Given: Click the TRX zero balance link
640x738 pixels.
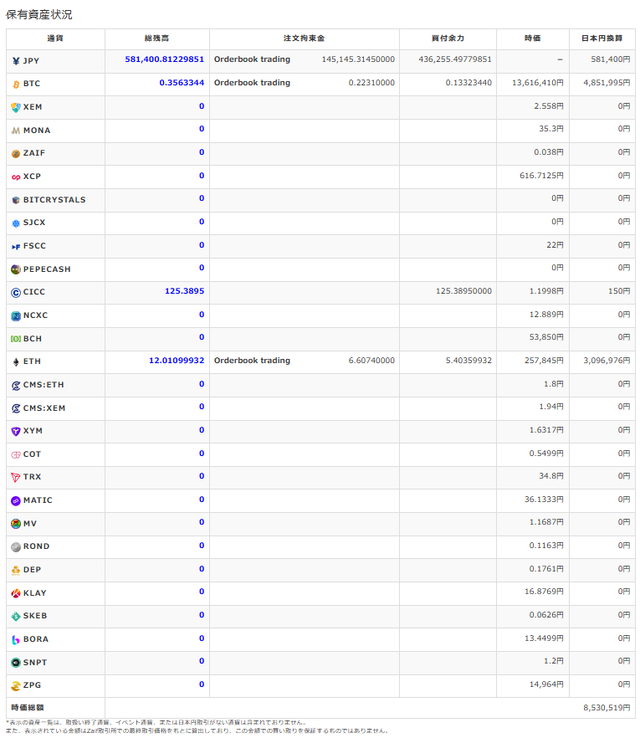Looking at the screenshot, I should pos(201,476).
